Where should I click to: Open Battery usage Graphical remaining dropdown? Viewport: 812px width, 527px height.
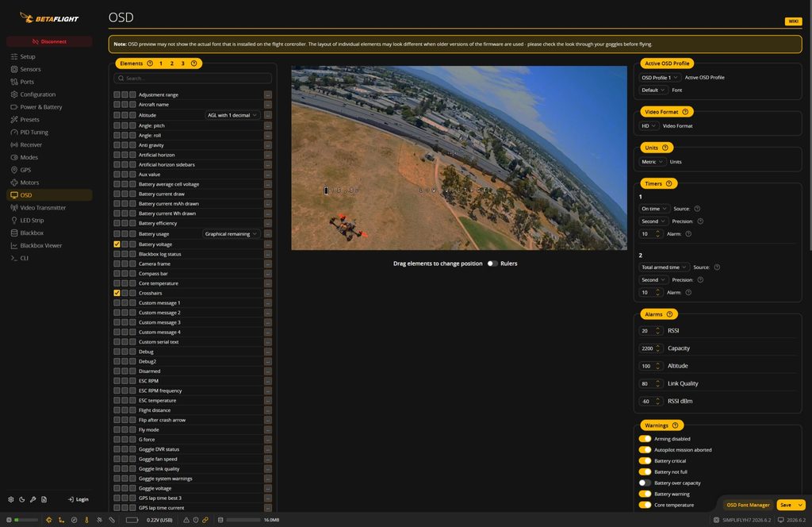coord(231,234)
